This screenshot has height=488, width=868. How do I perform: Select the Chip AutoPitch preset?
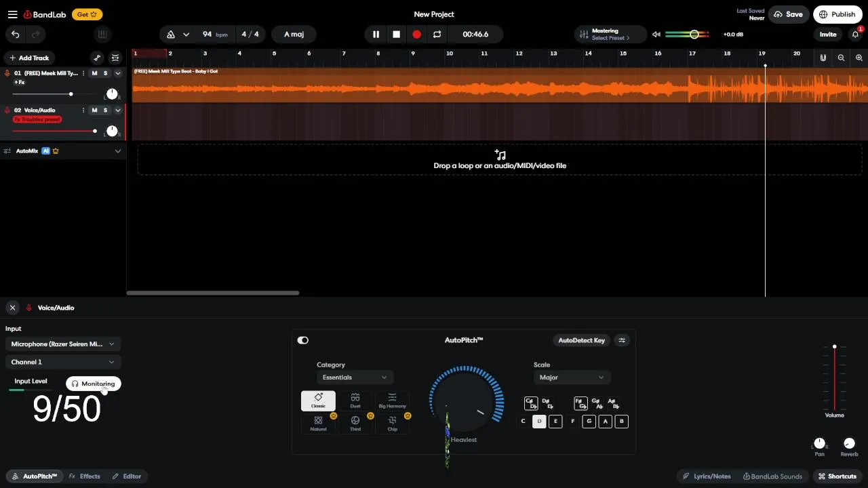coord(392,424)
